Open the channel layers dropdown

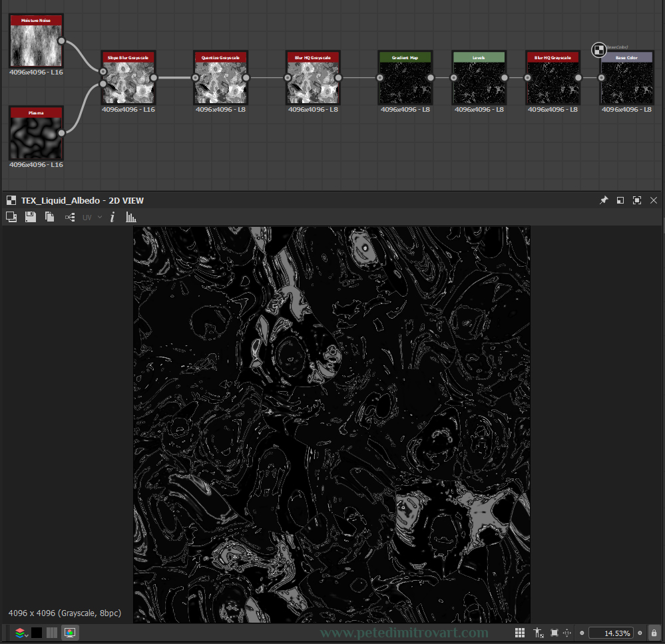[21, 633]
